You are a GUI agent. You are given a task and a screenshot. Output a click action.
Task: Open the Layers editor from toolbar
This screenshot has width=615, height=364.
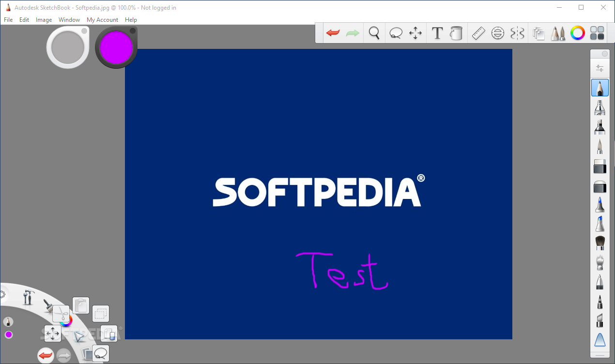coord(539,33)
